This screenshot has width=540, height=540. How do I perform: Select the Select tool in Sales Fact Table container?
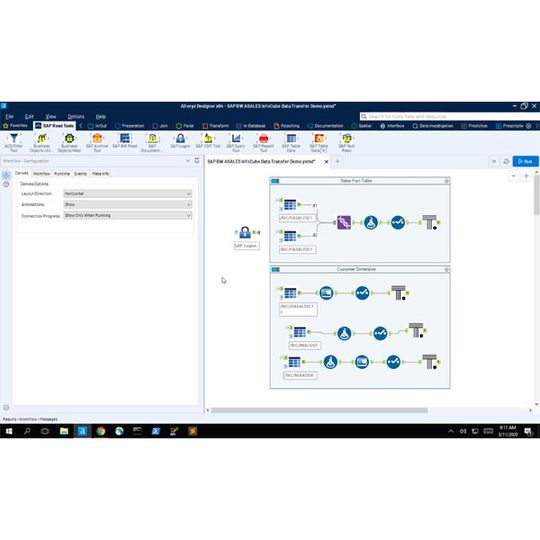[398, 222]
